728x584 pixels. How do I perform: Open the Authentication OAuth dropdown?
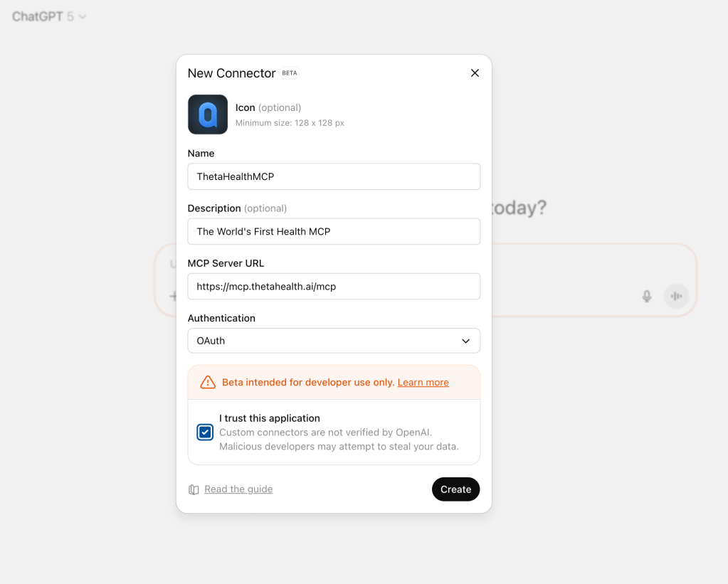tap(334, 341)
